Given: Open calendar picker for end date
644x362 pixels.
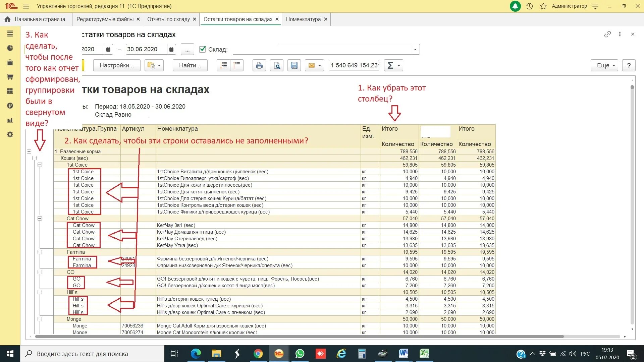Looking at the screenshot, I should click(x=171, y=50).
